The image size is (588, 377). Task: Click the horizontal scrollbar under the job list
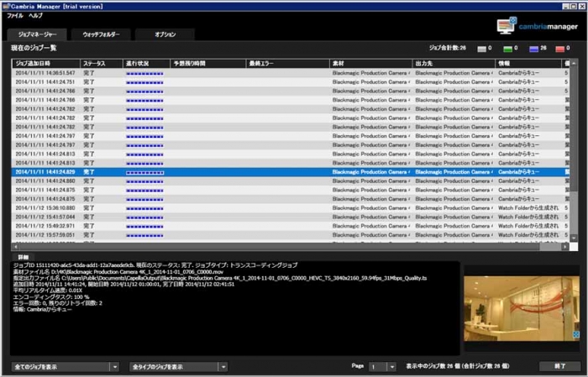pyautogui.click(x=286, y=247)
